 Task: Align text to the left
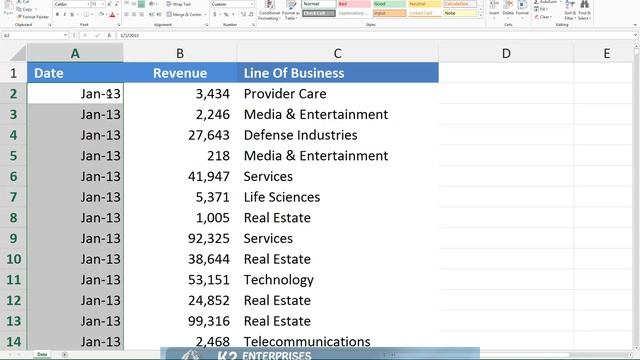coord(127,14)
